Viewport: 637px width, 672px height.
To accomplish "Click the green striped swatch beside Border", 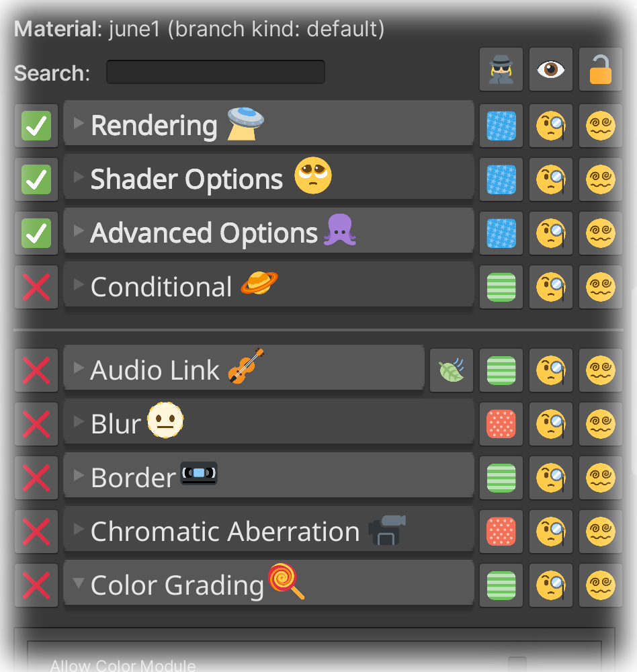I will (x=501, y=478).
